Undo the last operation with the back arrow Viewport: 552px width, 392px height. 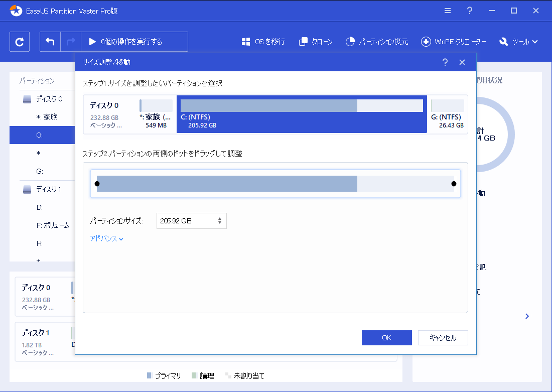[50, 42]
